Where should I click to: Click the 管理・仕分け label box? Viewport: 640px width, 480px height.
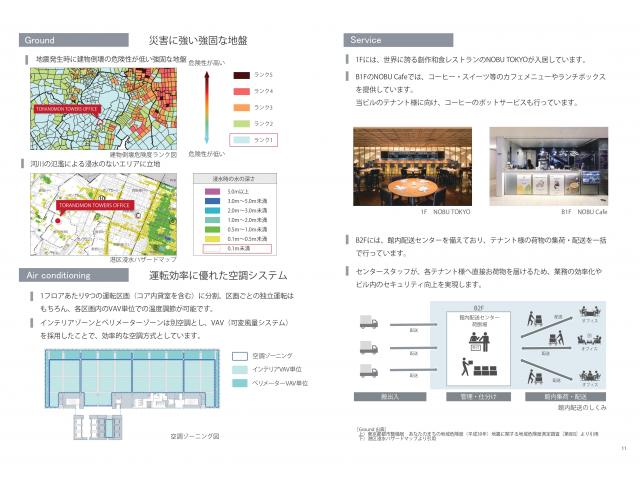(x=478, y=397)
